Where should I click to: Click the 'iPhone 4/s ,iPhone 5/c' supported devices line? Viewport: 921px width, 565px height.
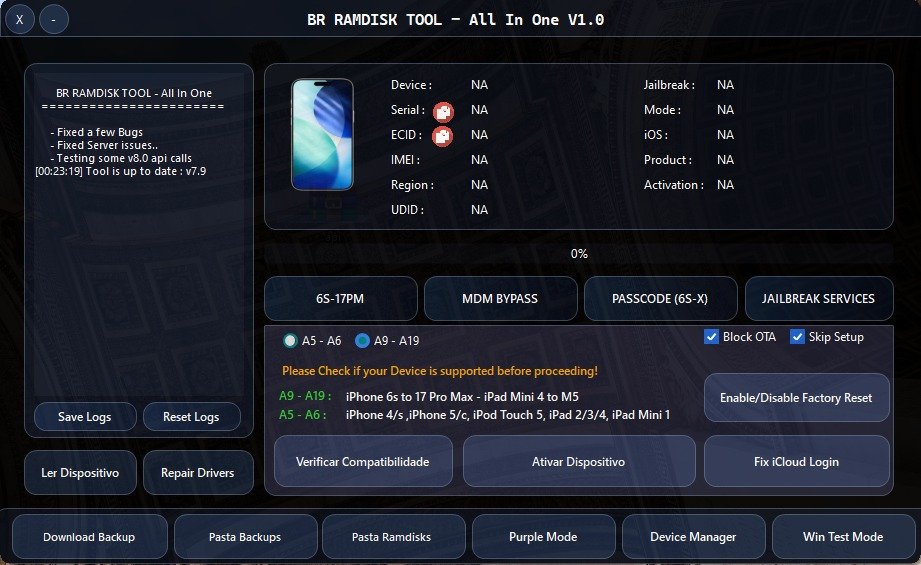(508, 415)
